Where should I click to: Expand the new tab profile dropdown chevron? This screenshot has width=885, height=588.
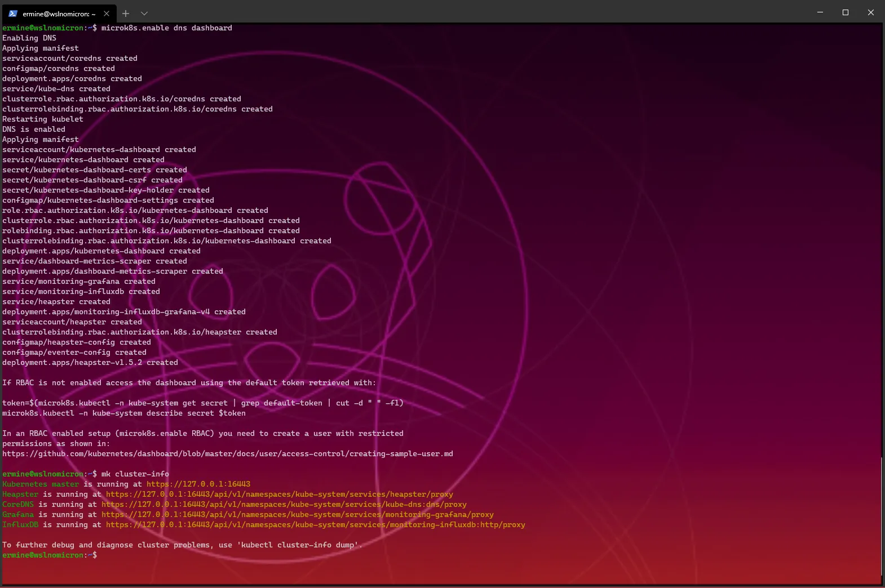click(x=144, y=14)
